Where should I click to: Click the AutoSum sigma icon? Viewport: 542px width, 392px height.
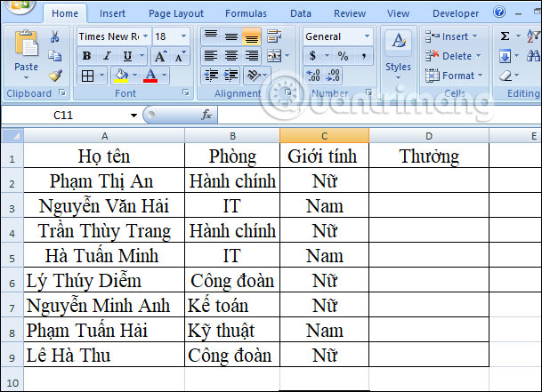coord(505,36)
